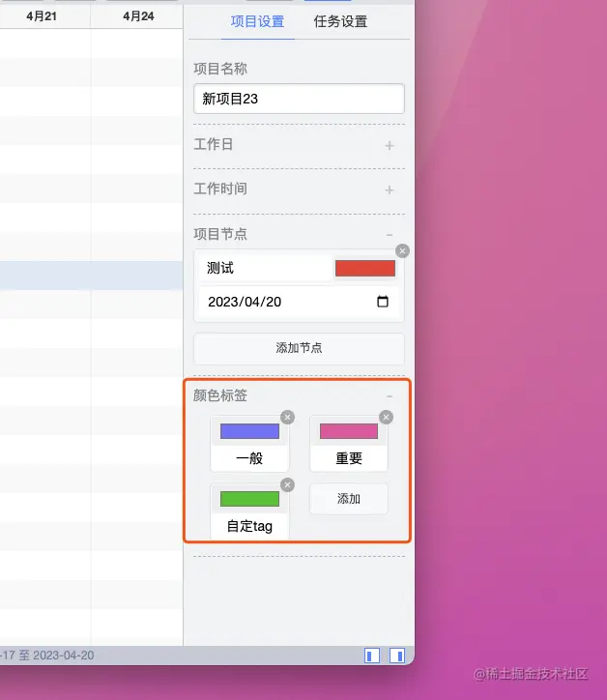The image size is (607, 700).
Task: Edit the 一般 tag label
Action: 249,458
